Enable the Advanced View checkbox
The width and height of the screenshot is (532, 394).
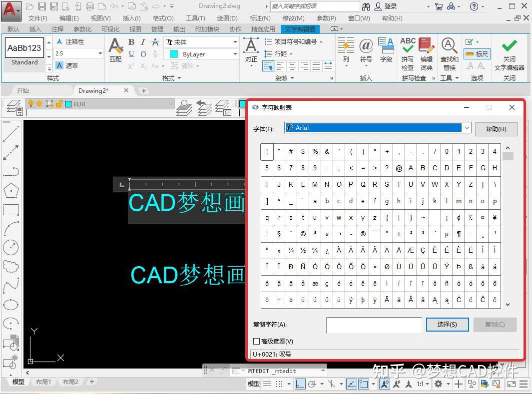click(256, 341)
